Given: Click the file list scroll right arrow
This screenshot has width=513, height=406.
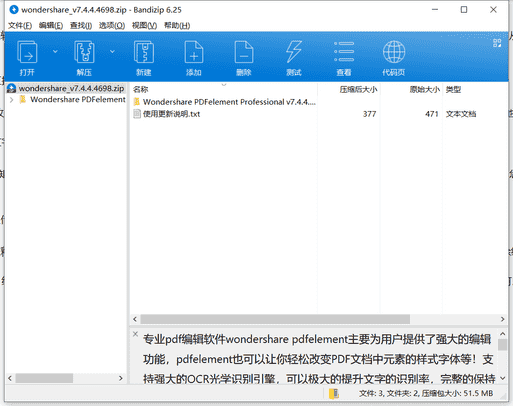Looking at the screenshot, I should coord(502,319).
